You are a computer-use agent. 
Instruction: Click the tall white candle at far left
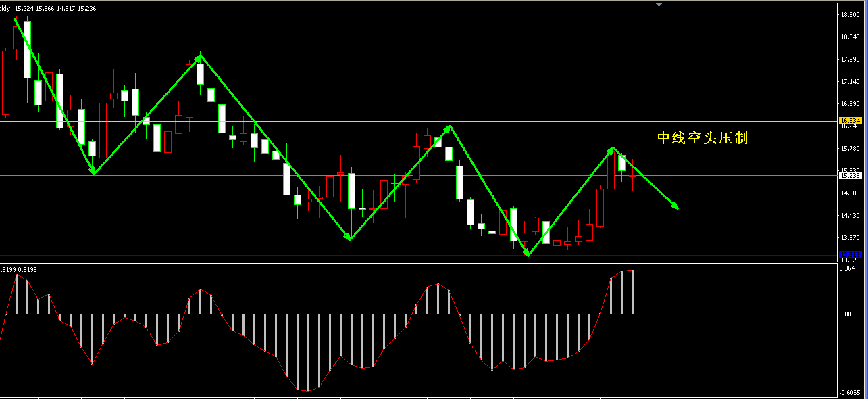(x=28, y=50)
